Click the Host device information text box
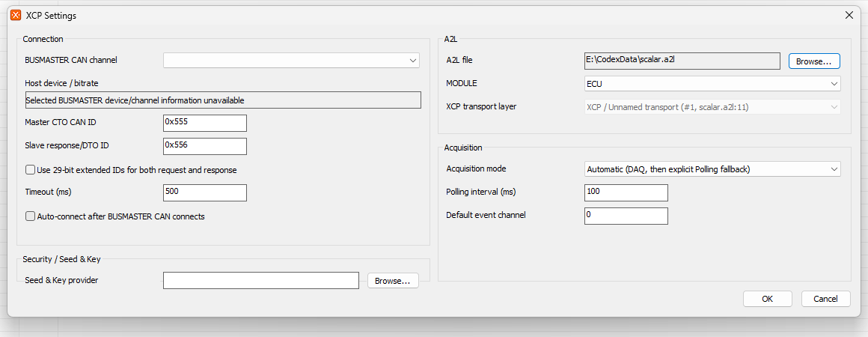 click(x=223, y=100)
